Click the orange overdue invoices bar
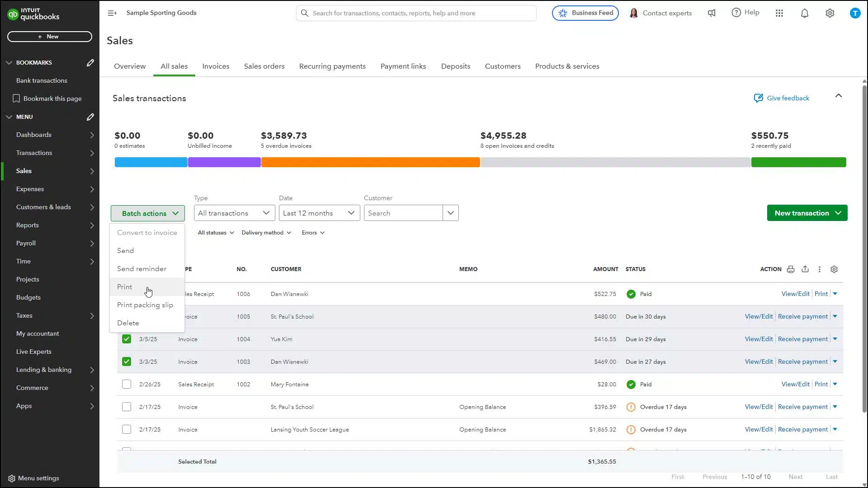The width and height of the screenshot is (868, 488). coord(370,163)
